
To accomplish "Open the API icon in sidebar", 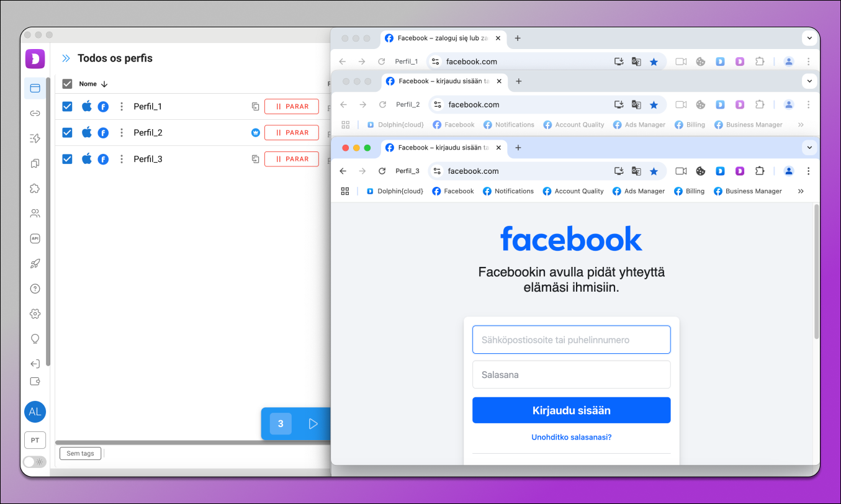I will pos(35,238).
